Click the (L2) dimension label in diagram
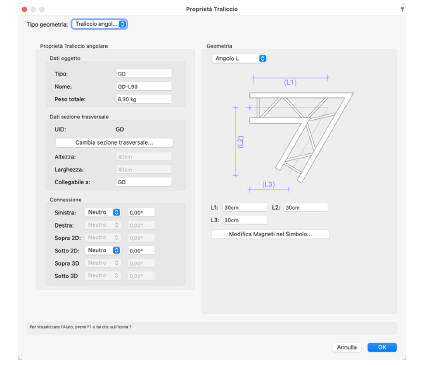421x365 pixels. 240,142
